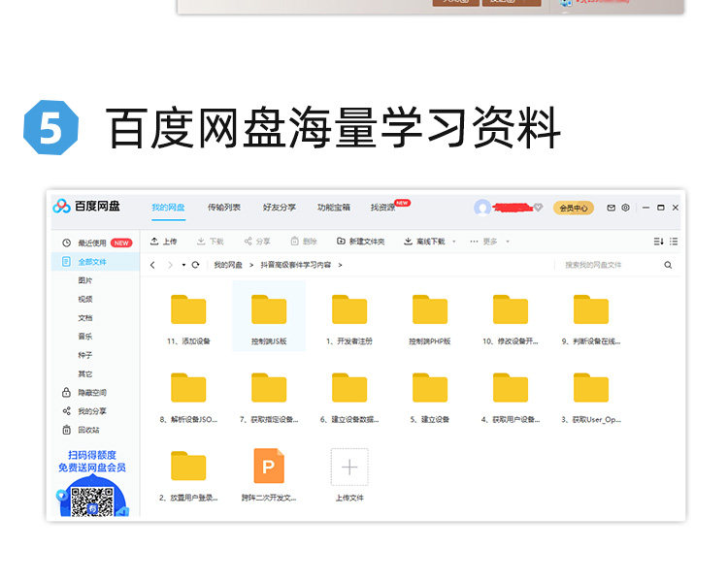This screenshot has width=728, height=582.
Task: Click the 下载 toolbar button
Action: tap(211, 242)
